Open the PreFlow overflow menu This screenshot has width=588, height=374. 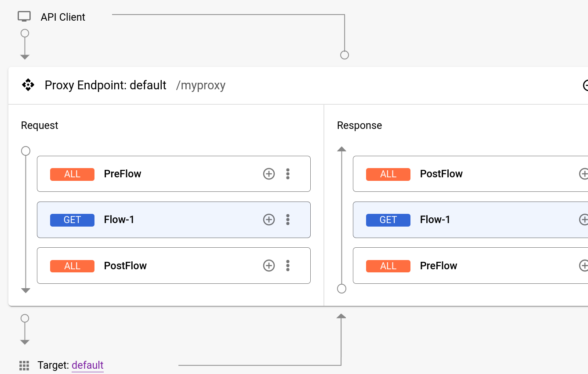point(288,174)
